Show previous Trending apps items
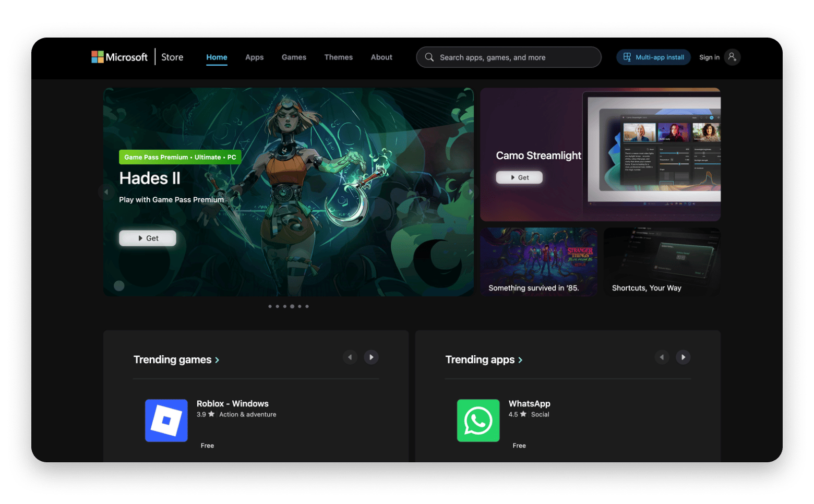814x504 pixels. point(662,357)
